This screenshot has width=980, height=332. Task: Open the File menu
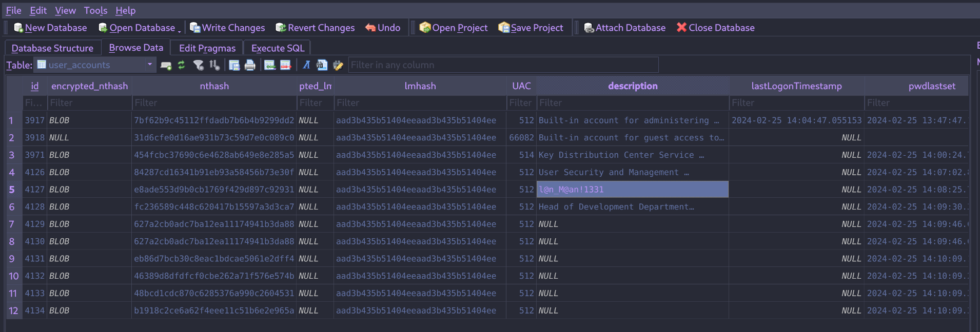13,10
